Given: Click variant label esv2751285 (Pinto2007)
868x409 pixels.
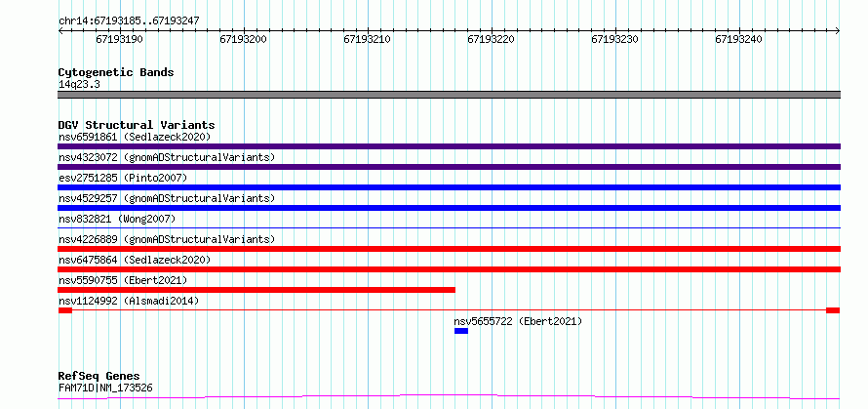Looking at the screenshot, I should 123,178.
